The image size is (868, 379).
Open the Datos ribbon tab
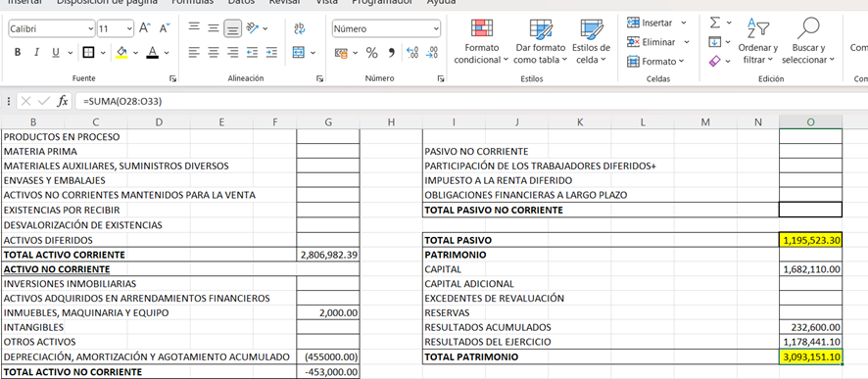tap(241, 2)
